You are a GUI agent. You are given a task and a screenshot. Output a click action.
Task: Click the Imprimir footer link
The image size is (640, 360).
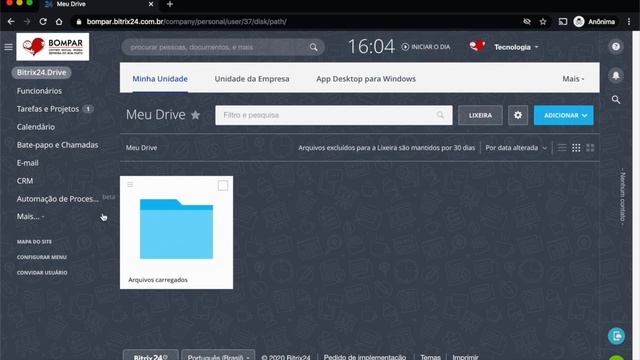pyautogui.click(x=465, y=357)
